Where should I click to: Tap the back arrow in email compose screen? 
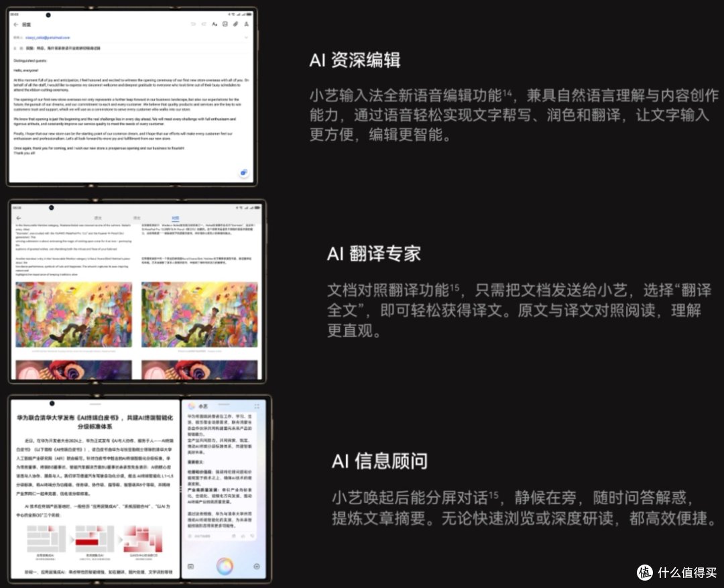click(x=16, y=25)
